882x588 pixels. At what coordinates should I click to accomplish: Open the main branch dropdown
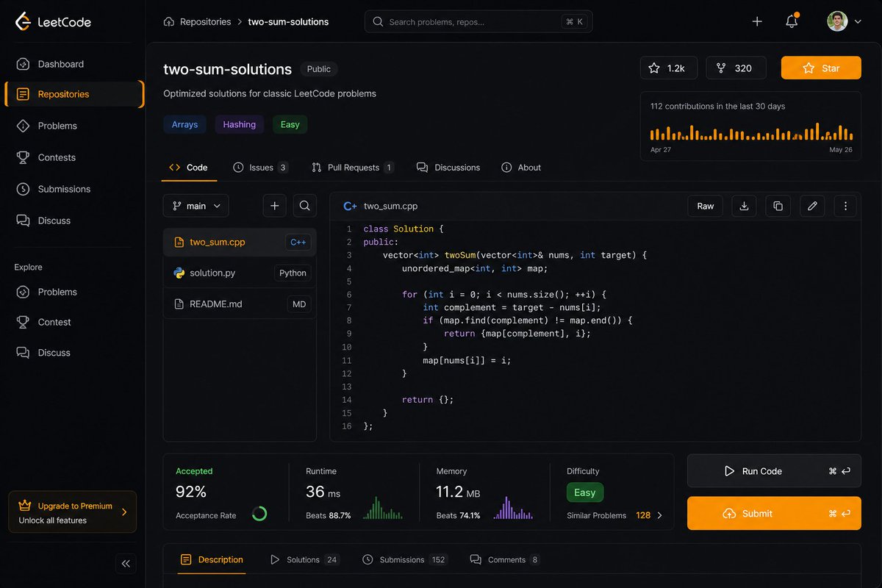tap(196, 206)
